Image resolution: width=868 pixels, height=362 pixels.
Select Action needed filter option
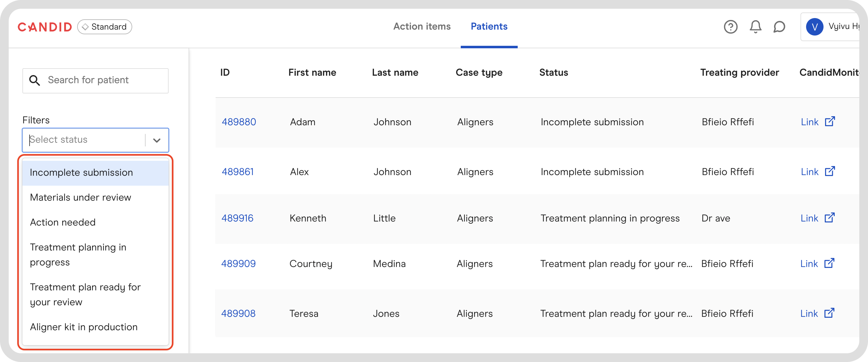tap(63, 222)
